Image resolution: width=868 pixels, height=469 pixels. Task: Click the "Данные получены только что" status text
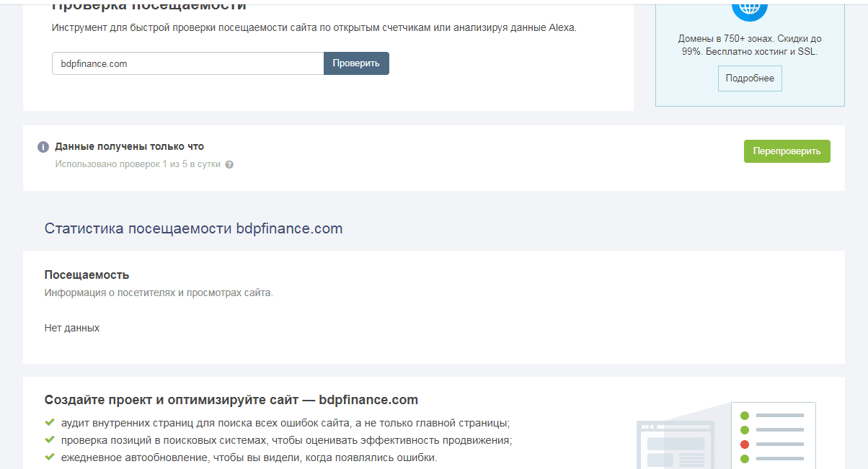(x=129, y=146)
